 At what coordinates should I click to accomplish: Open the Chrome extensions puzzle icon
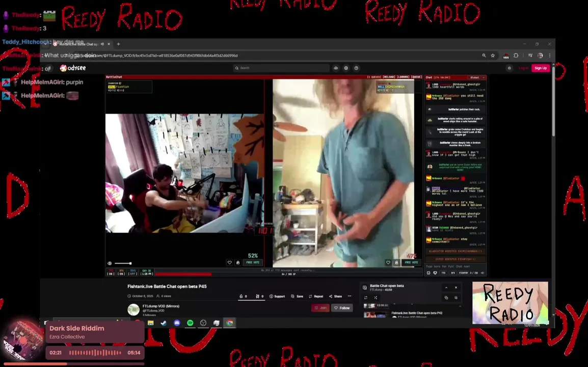[x=516, y=56]
